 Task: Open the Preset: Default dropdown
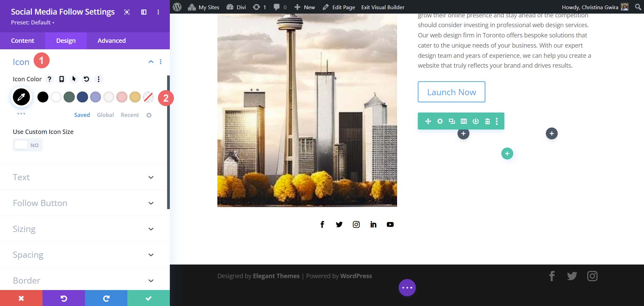[32, 22]
